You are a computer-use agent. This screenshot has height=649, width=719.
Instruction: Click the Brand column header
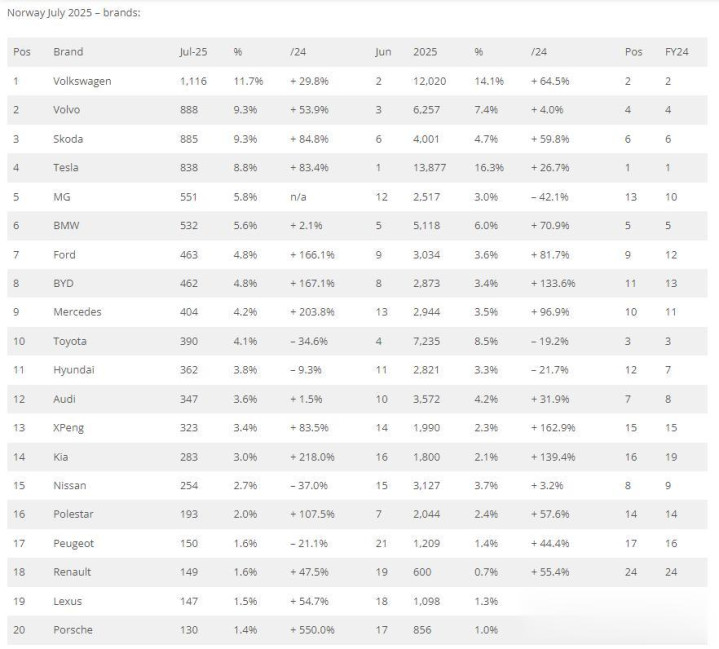(68, 52)
